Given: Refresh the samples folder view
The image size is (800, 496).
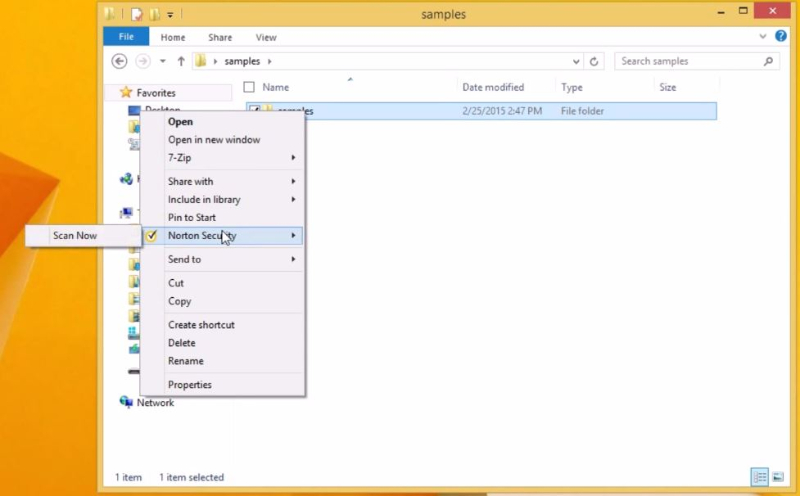Looking at the screenshot, I should [x=596, y=61].
